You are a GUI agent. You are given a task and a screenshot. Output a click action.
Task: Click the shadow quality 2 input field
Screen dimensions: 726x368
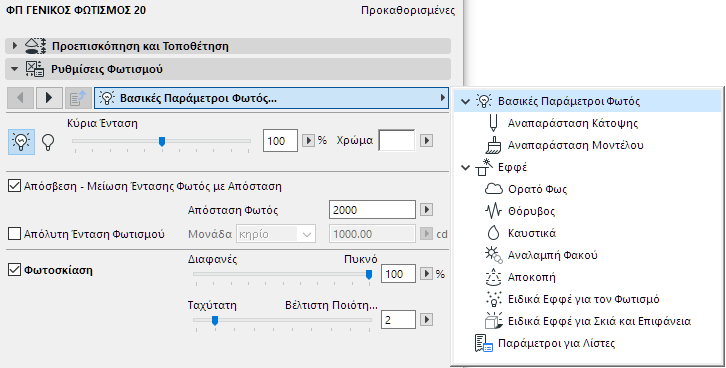click(x=398, y=319)
